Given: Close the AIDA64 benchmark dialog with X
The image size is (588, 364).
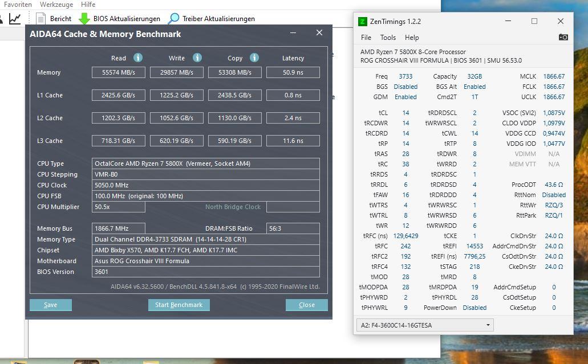Looking at the screenshot, I should point(319,32).
